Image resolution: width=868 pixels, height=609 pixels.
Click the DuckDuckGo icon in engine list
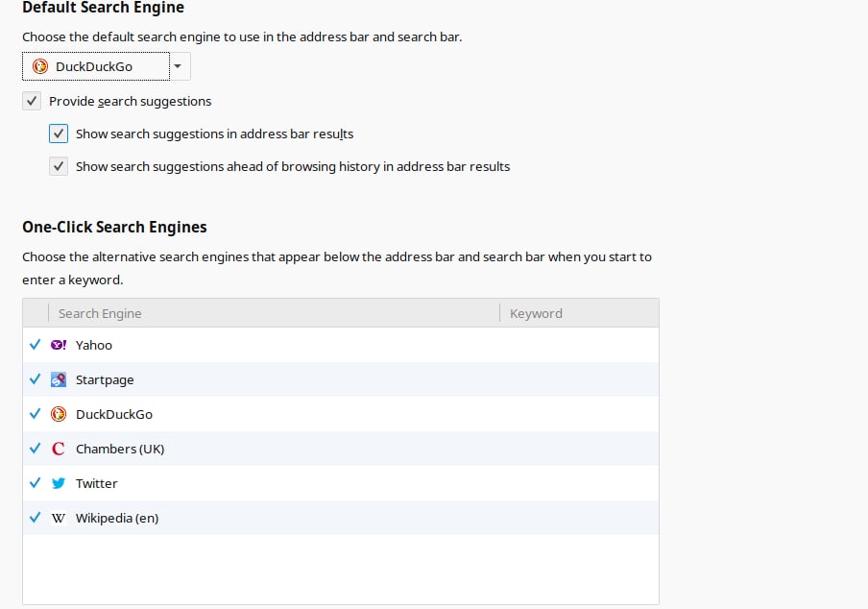pos(59,414)
